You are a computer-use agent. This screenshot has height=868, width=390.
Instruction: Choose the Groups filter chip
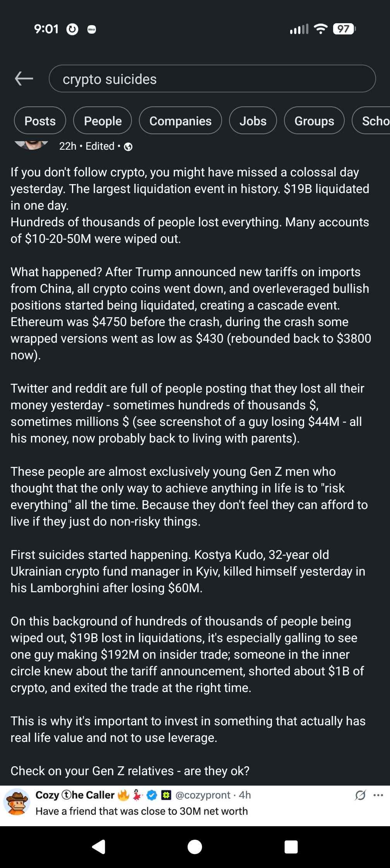(314, 121)
